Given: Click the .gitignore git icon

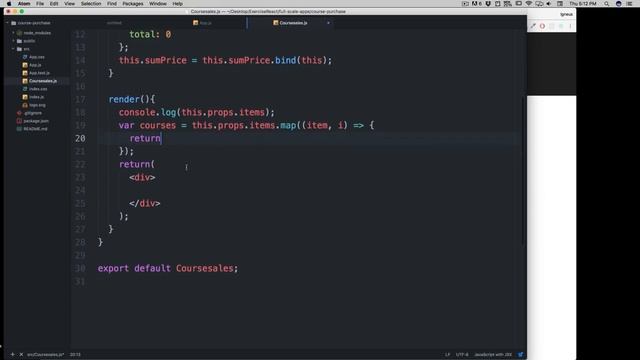Looking at the screenshot, I should [x=19, y=113].
